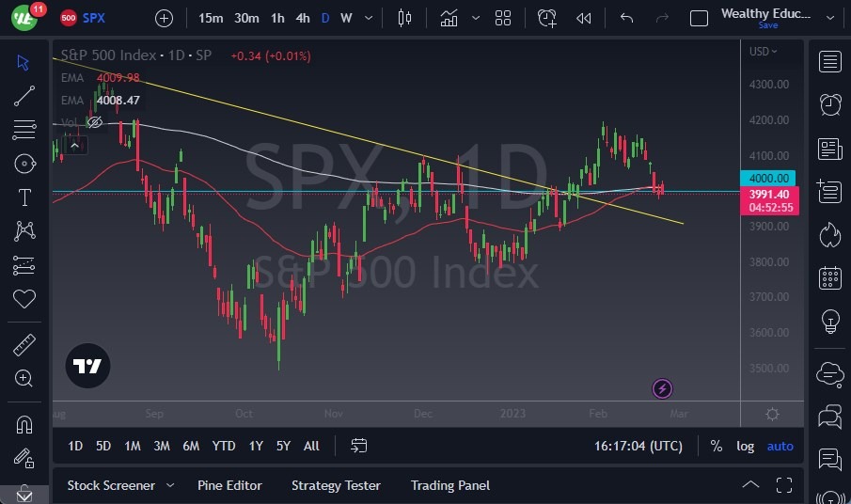Open the USD currency dropdown
851x504 pixels.
(x=763, y=52)
